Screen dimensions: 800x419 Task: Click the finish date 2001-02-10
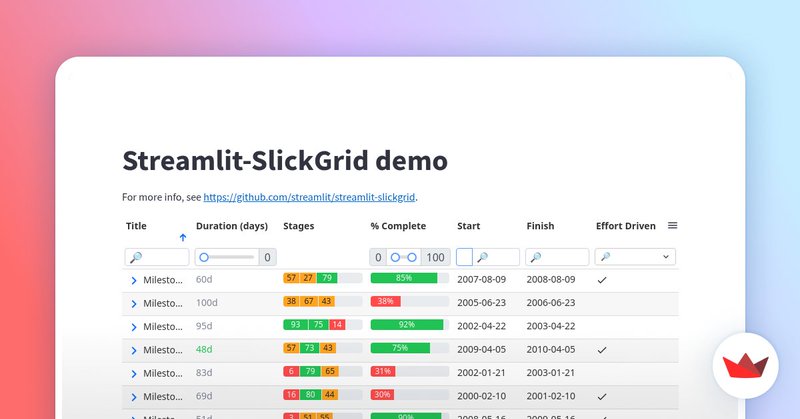pyautogui.click(x=551, y=396)
